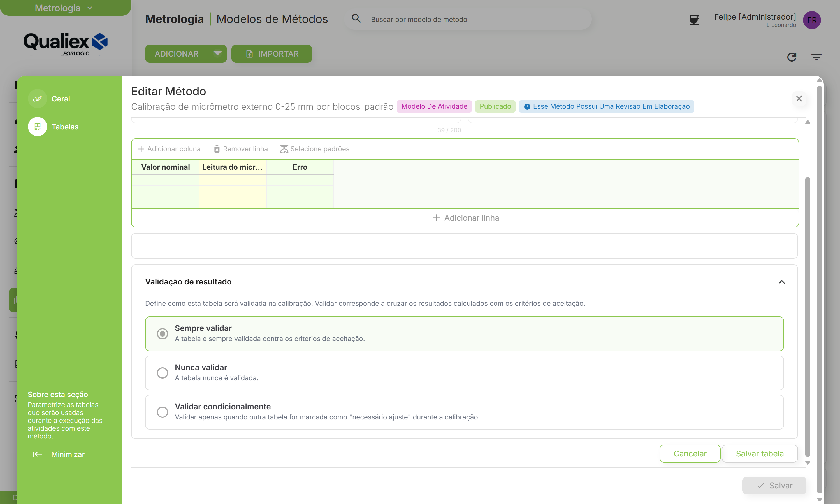Click the plus icon of Adicionar linha

point(437,218)
